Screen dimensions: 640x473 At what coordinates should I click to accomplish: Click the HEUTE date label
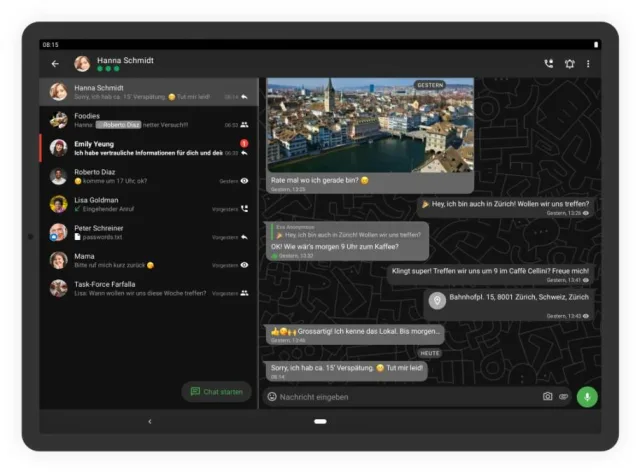tap(430, 353)
